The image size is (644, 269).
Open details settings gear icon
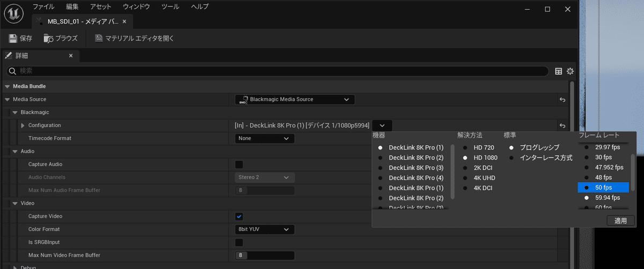click(570, 71)
